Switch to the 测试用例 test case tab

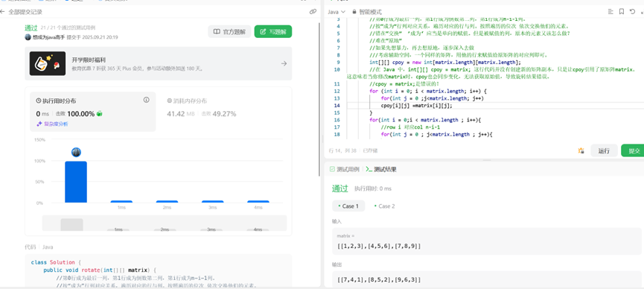pyautogui.click(x=344, y=169)
